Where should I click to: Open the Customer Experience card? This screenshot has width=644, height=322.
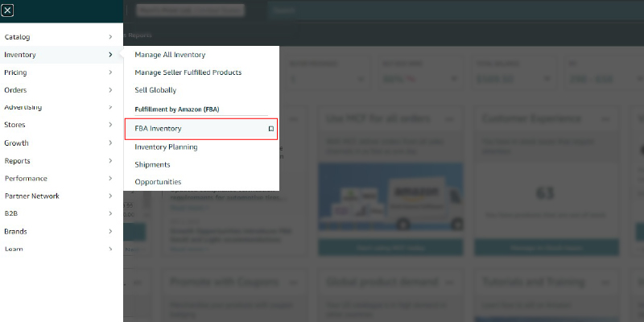531,118
